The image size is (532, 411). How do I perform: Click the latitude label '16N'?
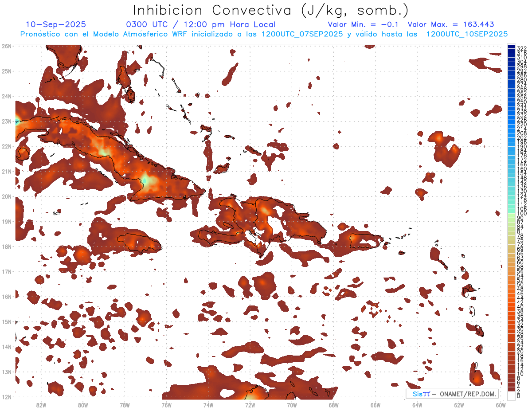click(7, 296)
